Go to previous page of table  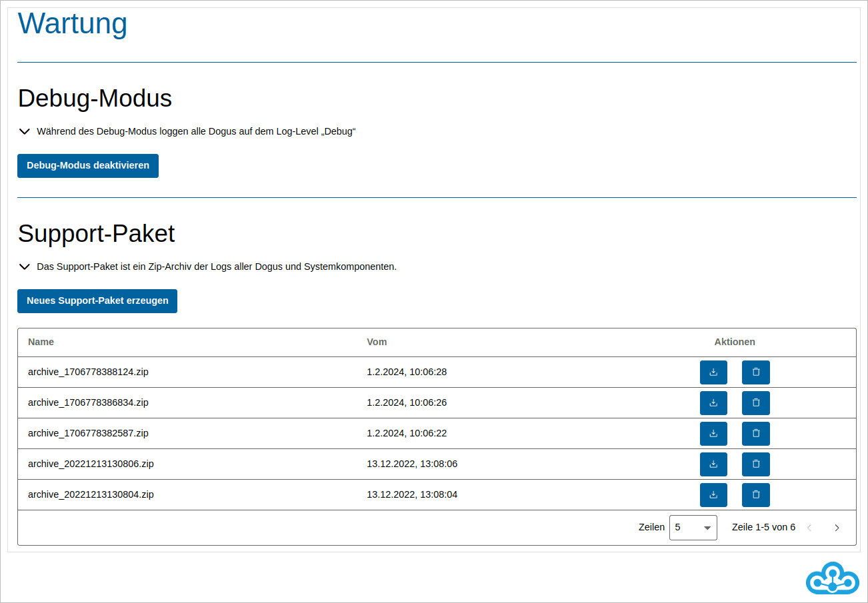pyautogui.click(x=809, y=528)
